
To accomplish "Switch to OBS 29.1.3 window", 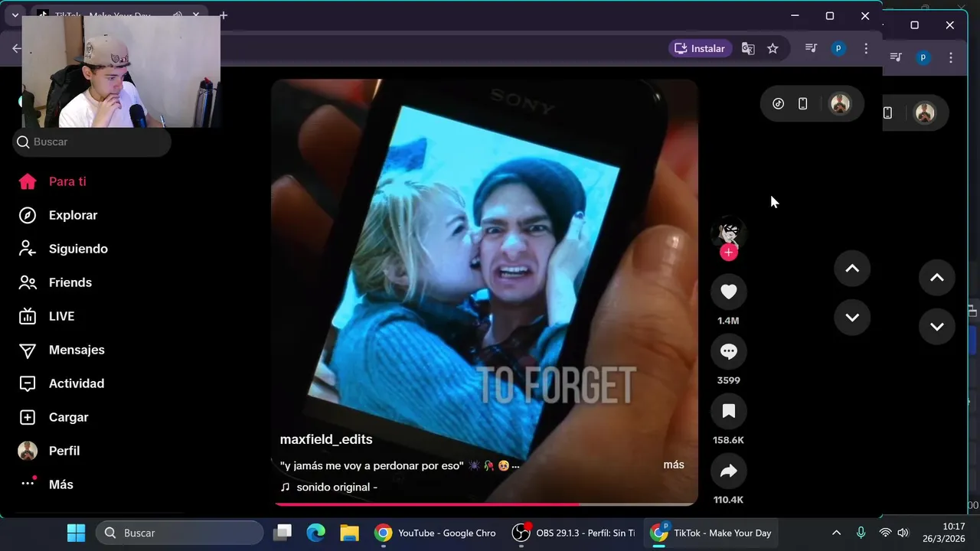I will [573, 533].
